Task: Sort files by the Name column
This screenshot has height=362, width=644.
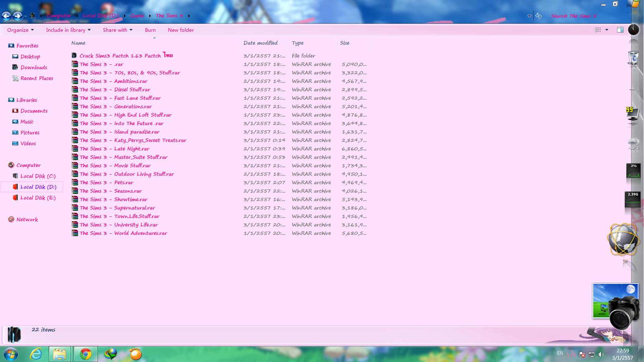Action: 78,43
